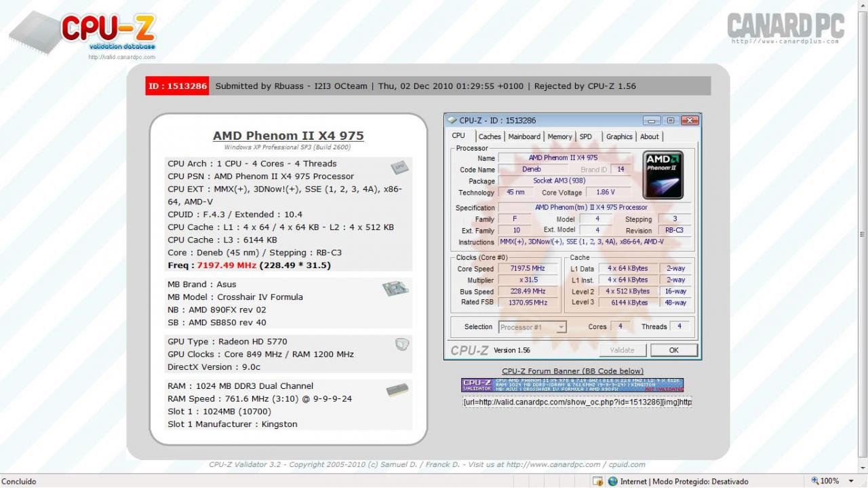The height and width of the screenshot is (488, 868).
Task: Click the graphics card icon beside GPU Type
Action: [401, 344]
